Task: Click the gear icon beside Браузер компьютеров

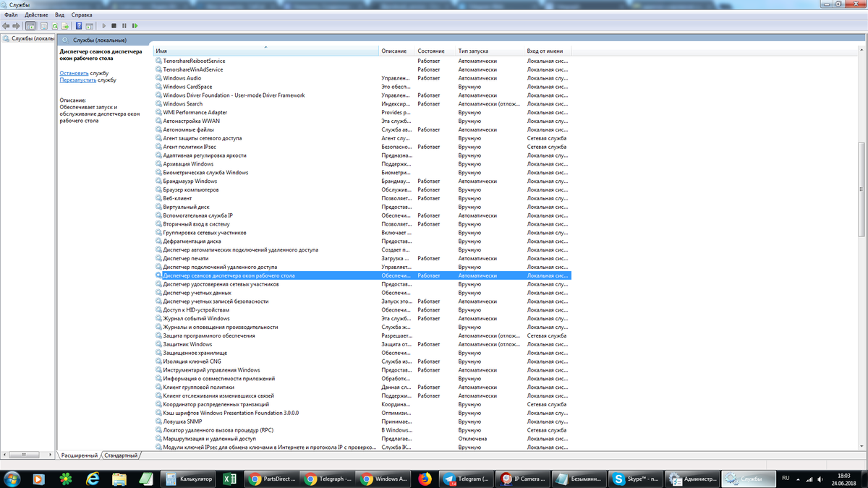Action: click(158, 189)
